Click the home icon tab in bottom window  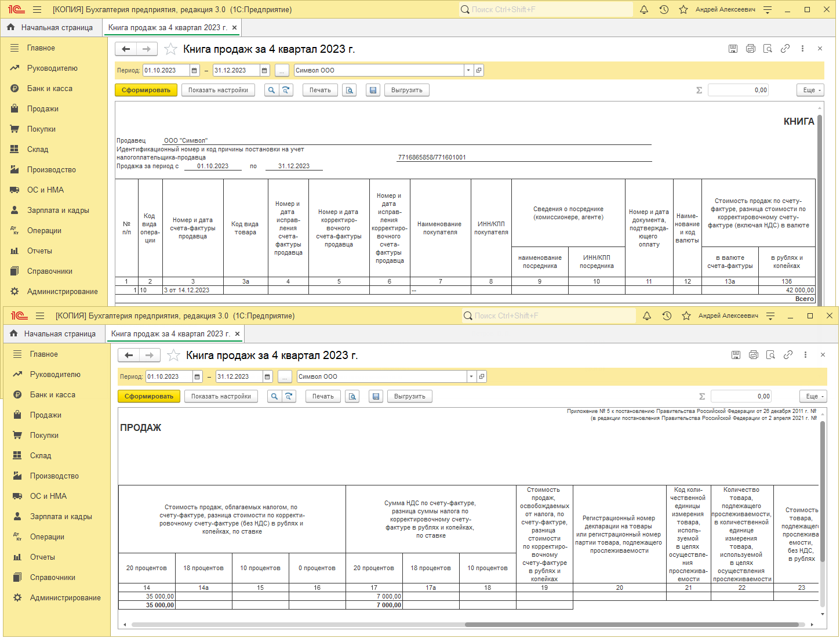[14, 333]
